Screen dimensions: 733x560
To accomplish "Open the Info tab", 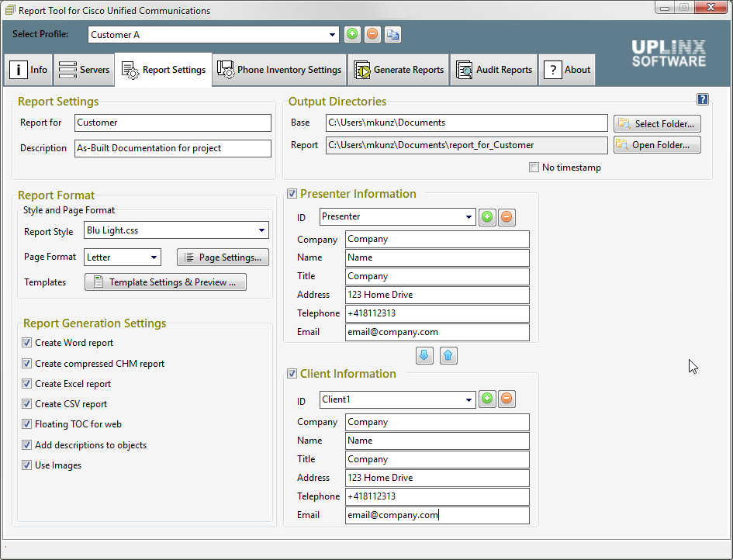I will pyautogui.click(x=28, y=70).
